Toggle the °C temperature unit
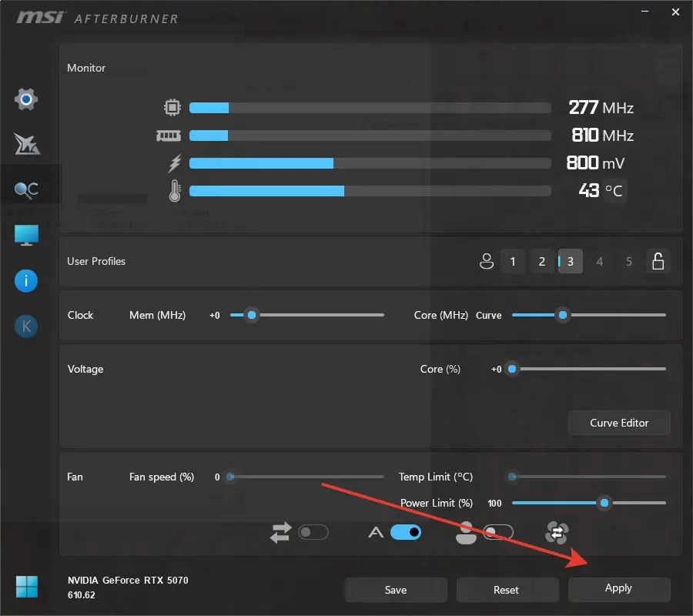 coord(614,191)
